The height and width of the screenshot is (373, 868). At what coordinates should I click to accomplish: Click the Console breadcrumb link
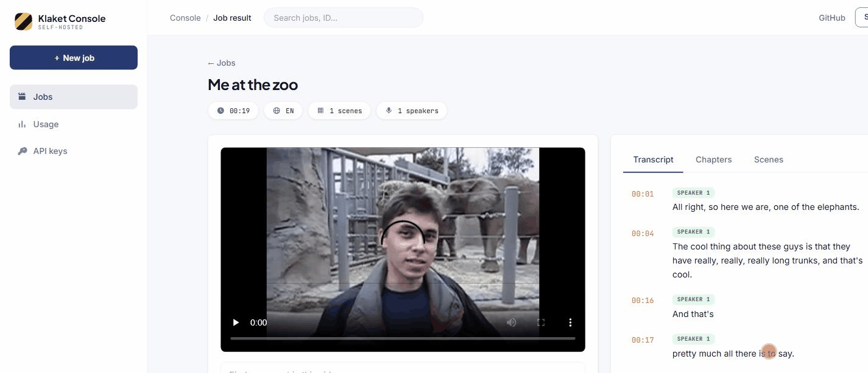click(185, 18)
